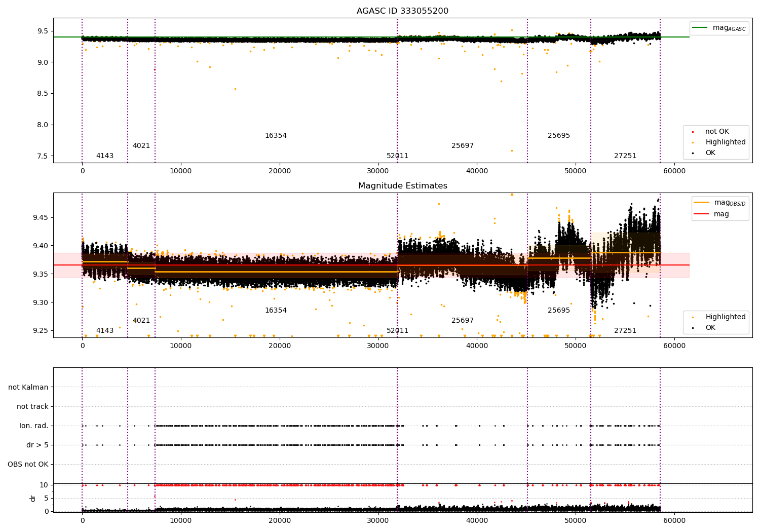Click y-axis tick 9.0 in top plot
Viewport: 760px width, 532px height.
pos(43,62)
